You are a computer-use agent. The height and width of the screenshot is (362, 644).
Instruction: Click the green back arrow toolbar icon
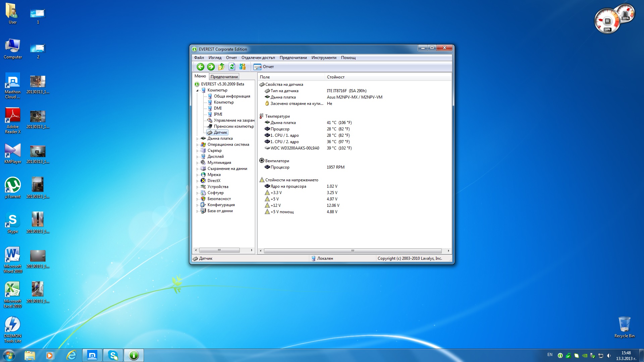pos(201,67)
